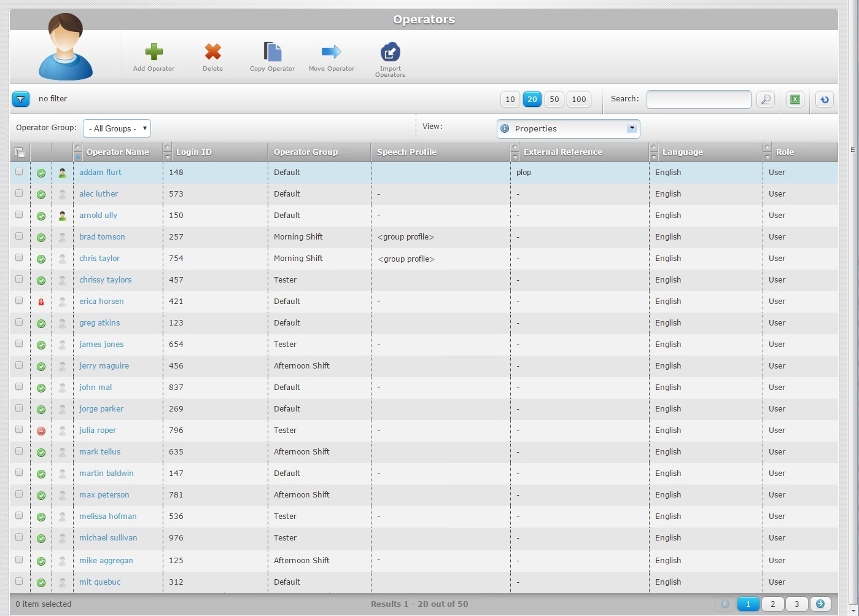Image resolution: width=859 pixels, height=616 pixels.
Task: Show 100 results per page
Action: coord(579,99)
